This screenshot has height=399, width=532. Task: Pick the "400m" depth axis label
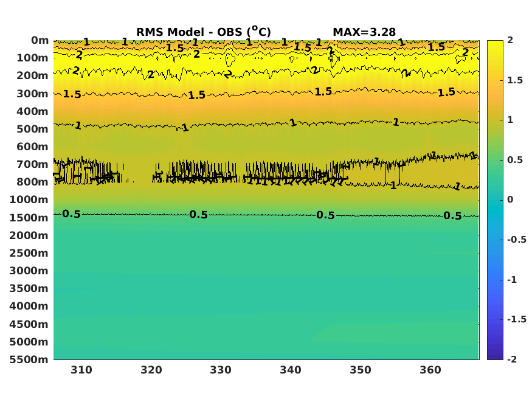click(32, 111)
